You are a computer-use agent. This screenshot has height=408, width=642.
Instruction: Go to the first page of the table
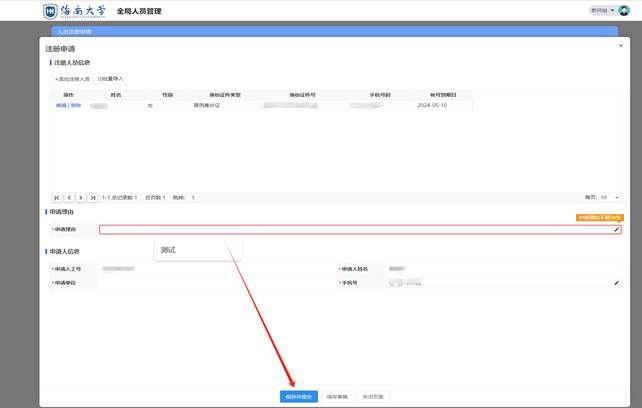coord(57,198)
